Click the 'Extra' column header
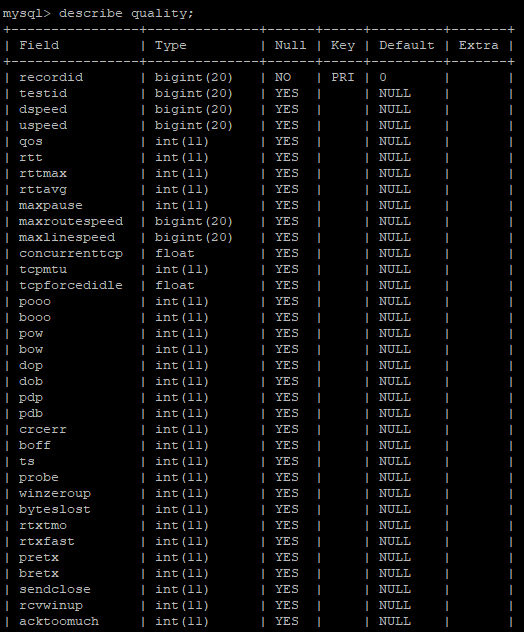This screenshot has height=632, width=524. click(x=478, y=45)
